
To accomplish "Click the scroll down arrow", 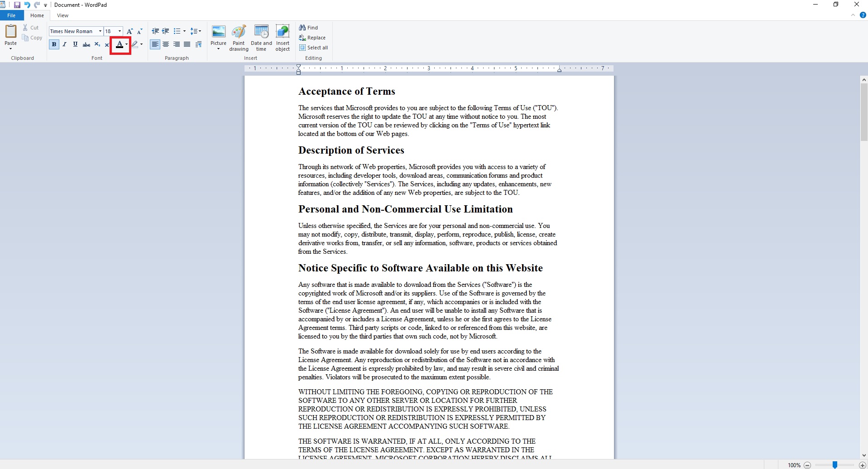I will pos(864,455).
